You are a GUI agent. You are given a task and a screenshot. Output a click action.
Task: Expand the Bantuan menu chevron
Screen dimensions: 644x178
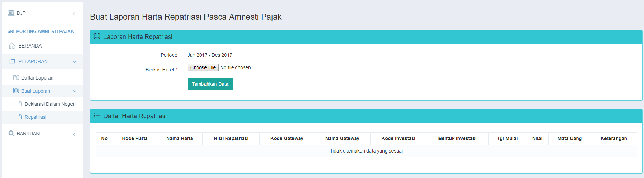tap(74, 134)
